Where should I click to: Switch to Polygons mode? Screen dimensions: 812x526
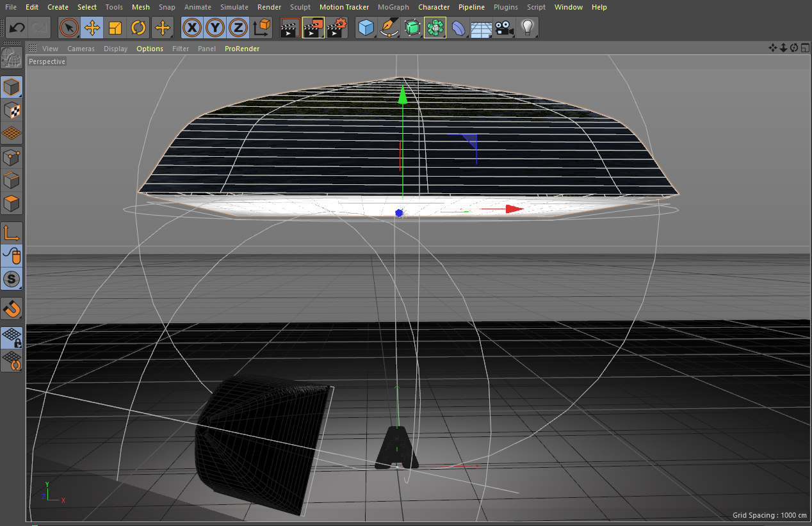point(12,204)
